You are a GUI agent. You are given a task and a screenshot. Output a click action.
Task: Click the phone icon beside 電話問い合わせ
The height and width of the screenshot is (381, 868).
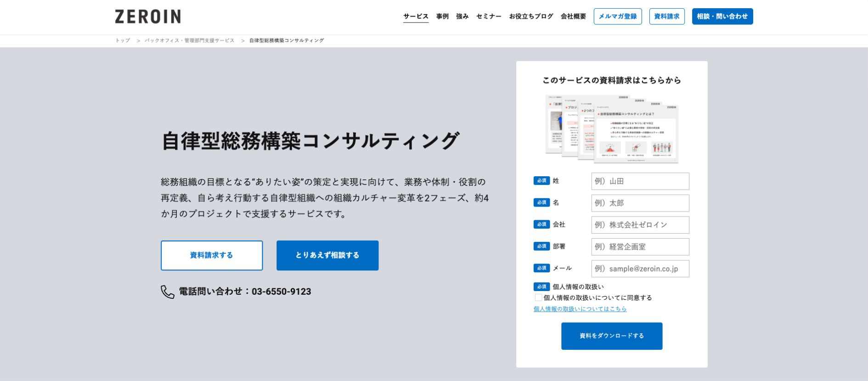tap(168, 292)
